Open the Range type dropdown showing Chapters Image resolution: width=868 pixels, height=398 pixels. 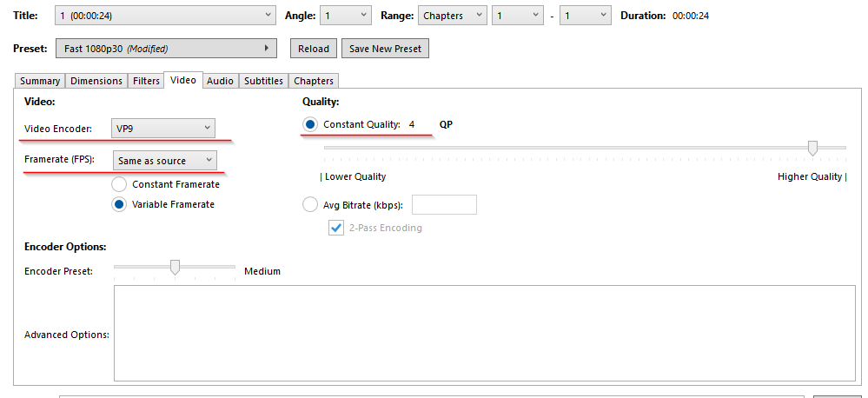pos(453,16)
